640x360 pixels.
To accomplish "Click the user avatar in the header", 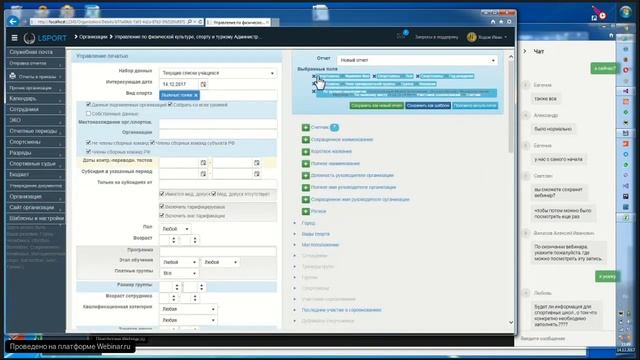I will 471,37.
